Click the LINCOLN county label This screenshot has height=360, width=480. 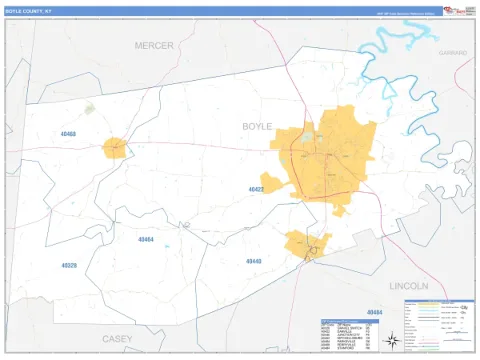tap(409, 286)
